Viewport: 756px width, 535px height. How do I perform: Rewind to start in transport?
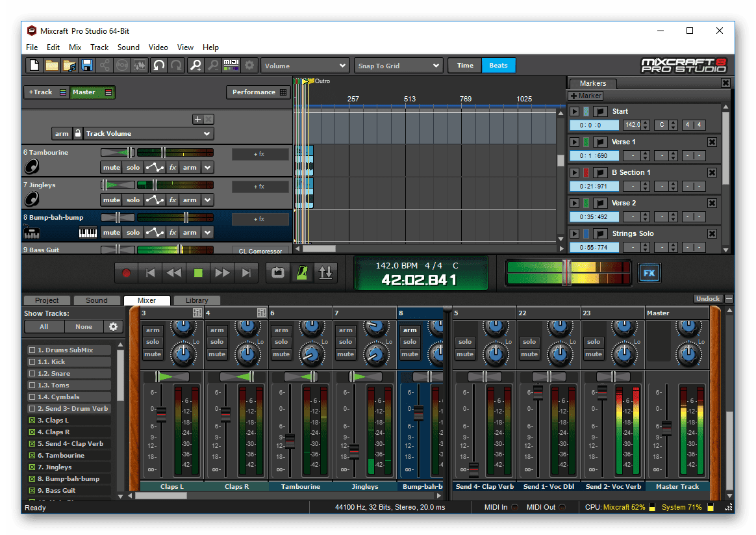coord(151,273)
